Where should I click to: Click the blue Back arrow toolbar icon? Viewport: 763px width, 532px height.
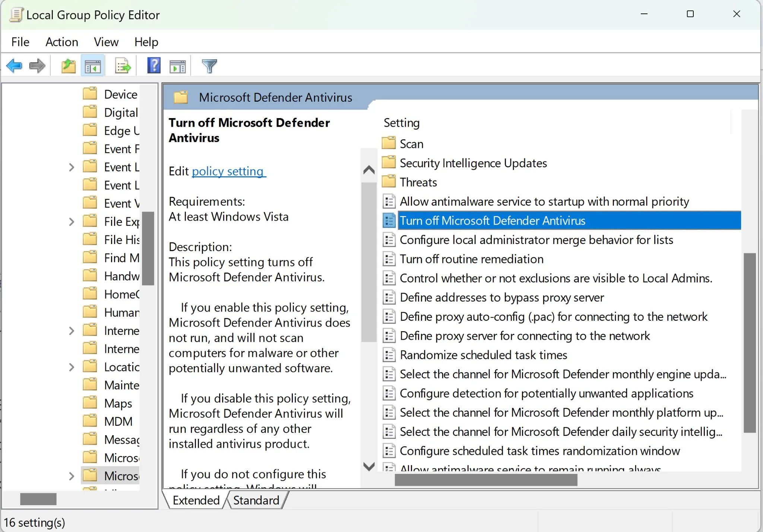(x=14, y=66)
